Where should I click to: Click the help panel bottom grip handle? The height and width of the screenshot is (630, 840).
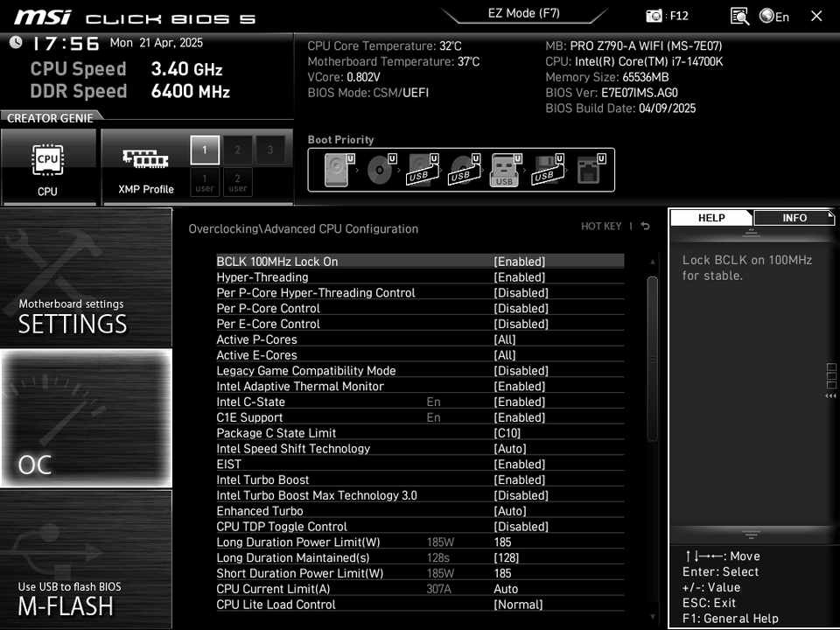click(x=751, y=534)
